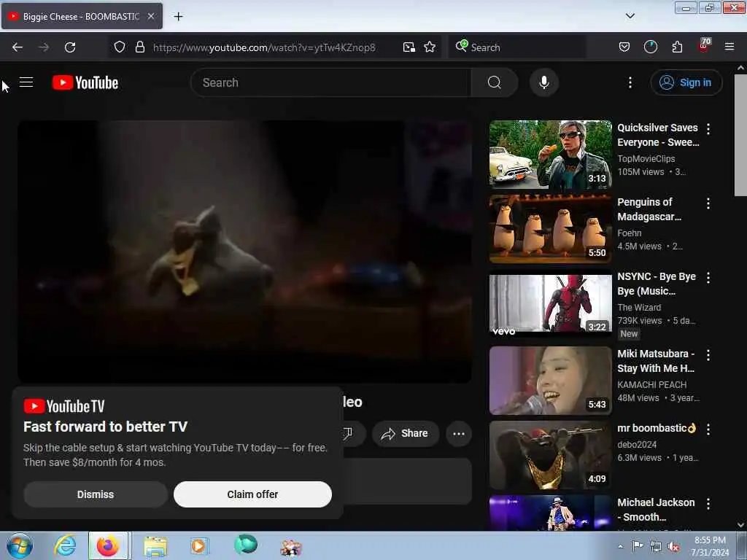
Task: Open the KAMACHI PEACH channel name
Action: coord(651,385)
